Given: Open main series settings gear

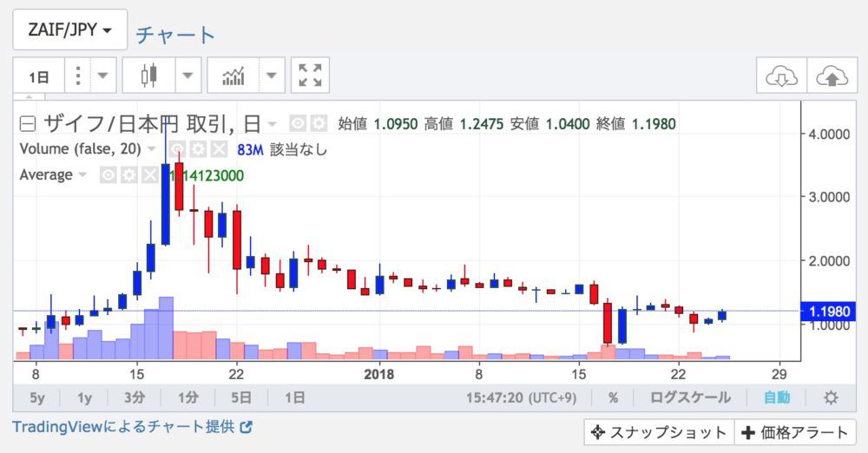Looking at the screenshot, I should tap(319, 123).
